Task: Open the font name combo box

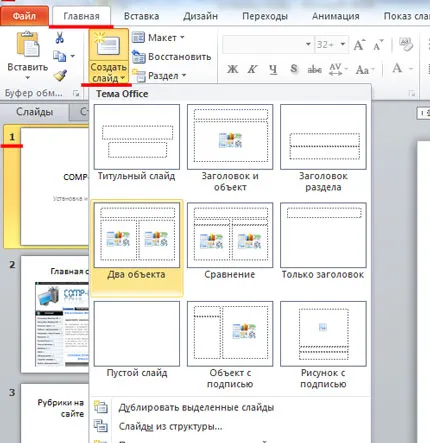Action: coord(268,44)
